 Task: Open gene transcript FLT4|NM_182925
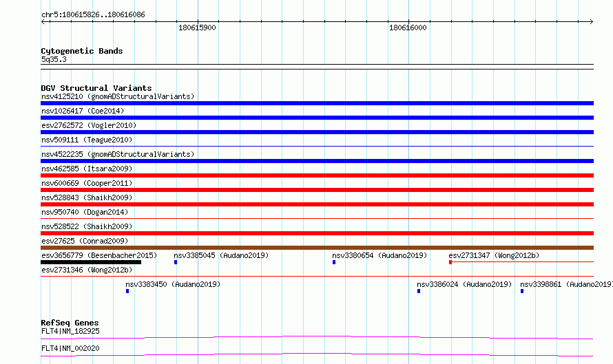tap(70, 331)
